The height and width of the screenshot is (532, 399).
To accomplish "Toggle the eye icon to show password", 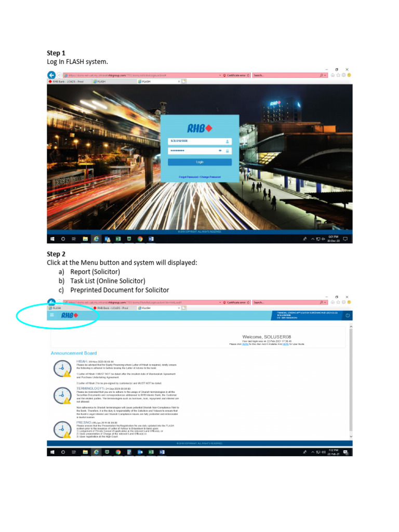I will tap(220, 151).
